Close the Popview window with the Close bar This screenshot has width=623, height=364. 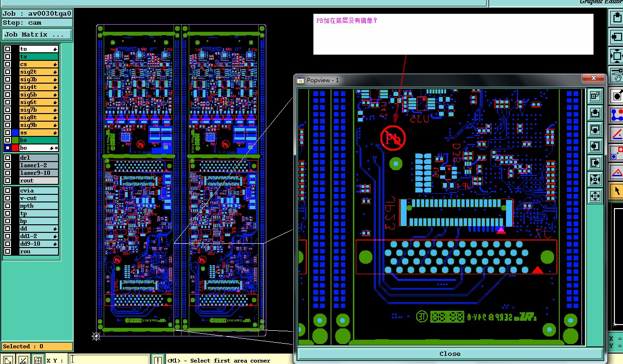click(450, 354)
